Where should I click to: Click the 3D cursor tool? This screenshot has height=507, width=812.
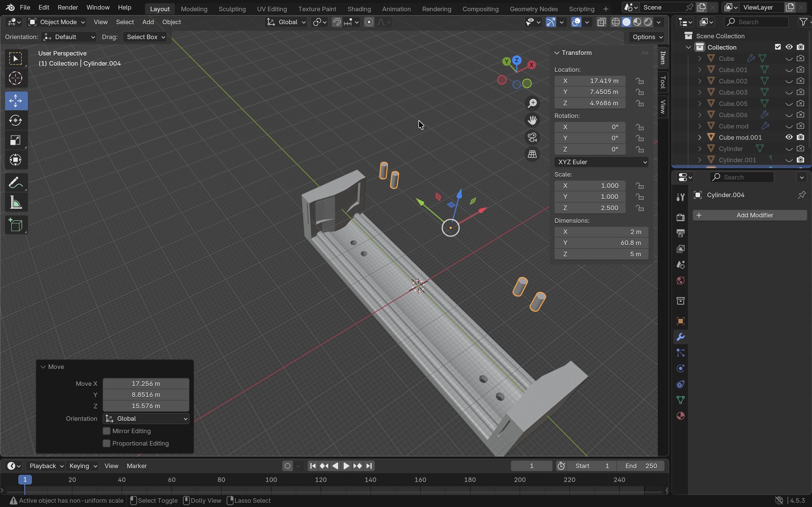click(x=16, y=79)
